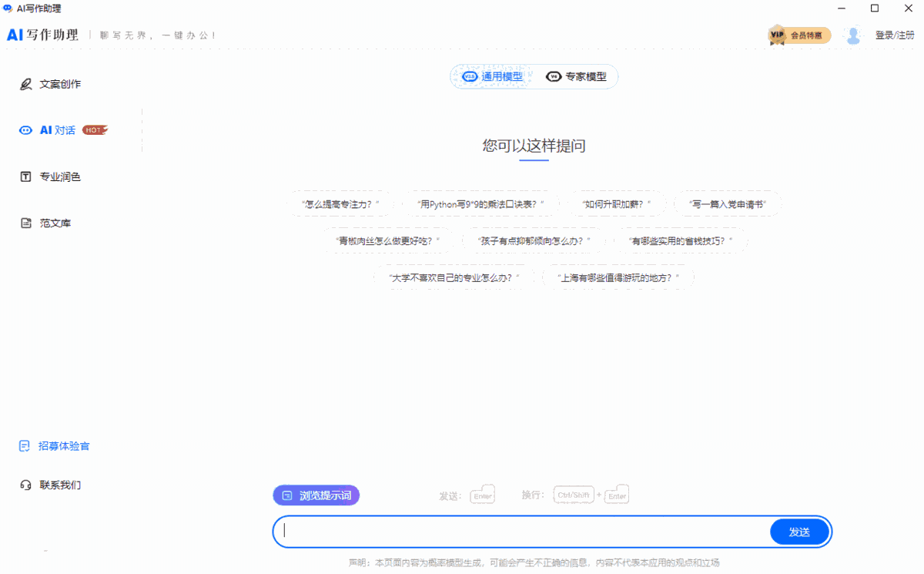Choose the 上海有哪些值得游玩的地方 prompt
924x574 pixels.
point(618,276)
